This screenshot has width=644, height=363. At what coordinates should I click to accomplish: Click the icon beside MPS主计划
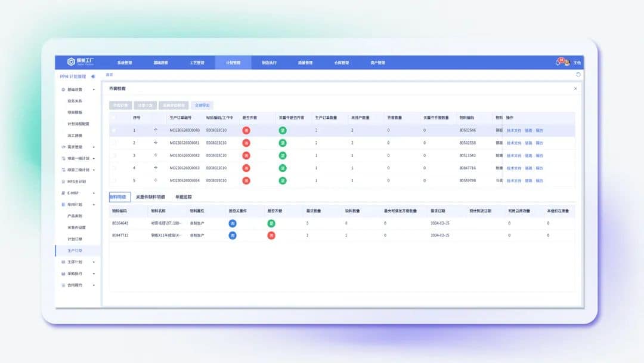pos(63,181)
